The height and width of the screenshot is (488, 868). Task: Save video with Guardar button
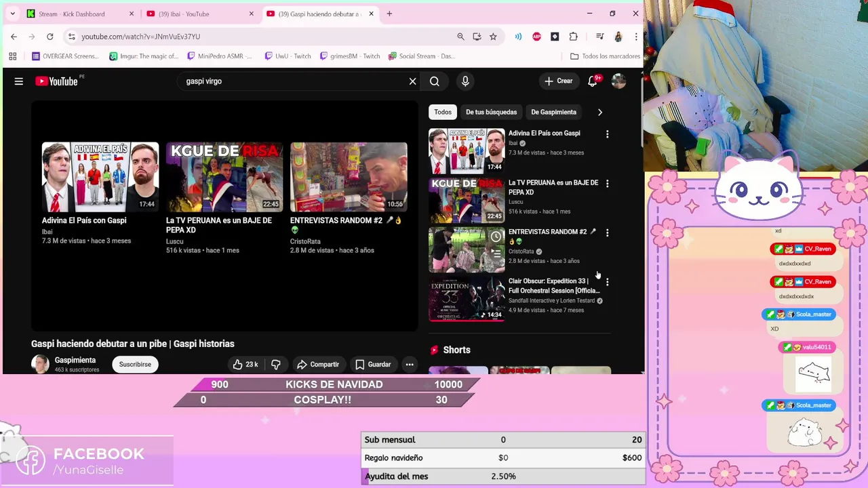373,365
